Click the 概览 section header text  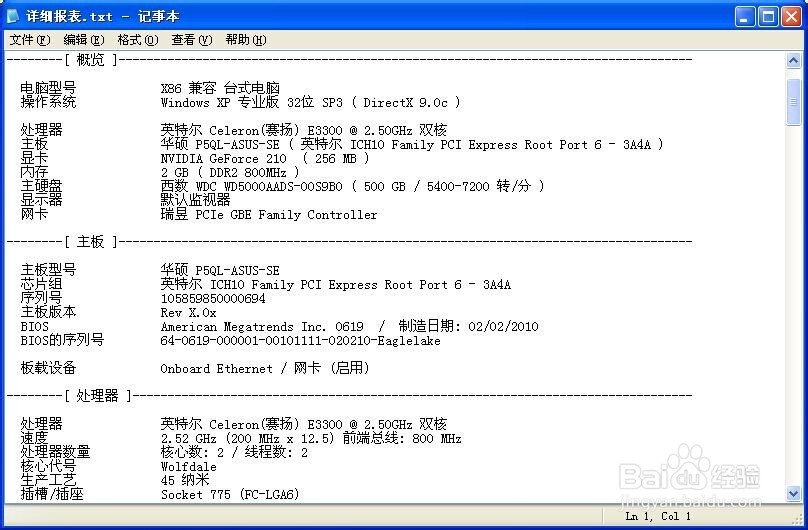coord(90,60)
